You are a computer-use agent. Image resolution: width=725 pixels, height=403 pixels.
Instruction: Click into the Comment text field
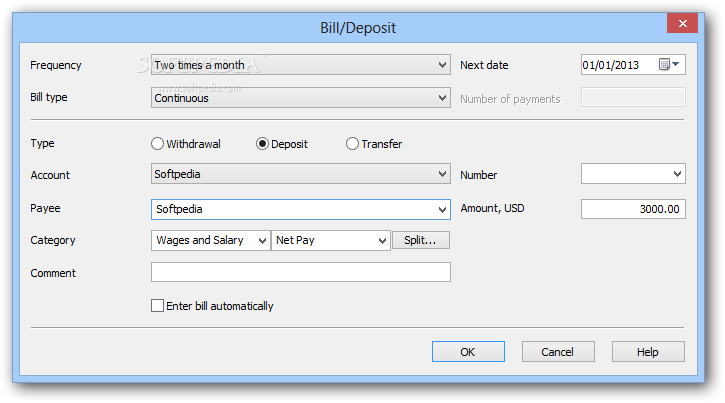[x=301, y=272]
